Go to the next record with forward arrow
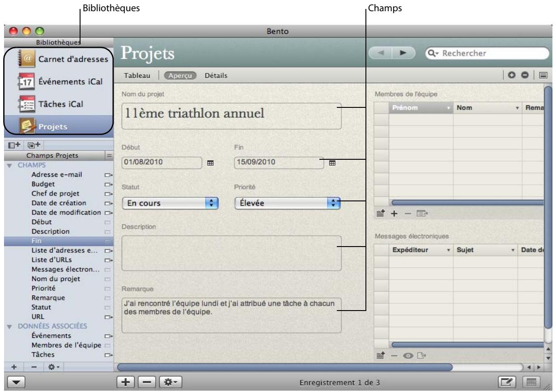 [x=403, y=54]
